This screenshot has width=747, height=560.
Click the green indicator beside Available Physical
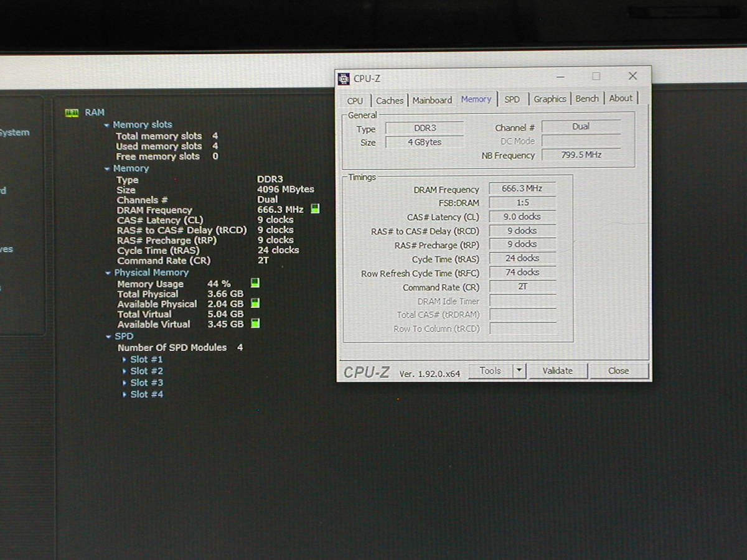[255, 303]
